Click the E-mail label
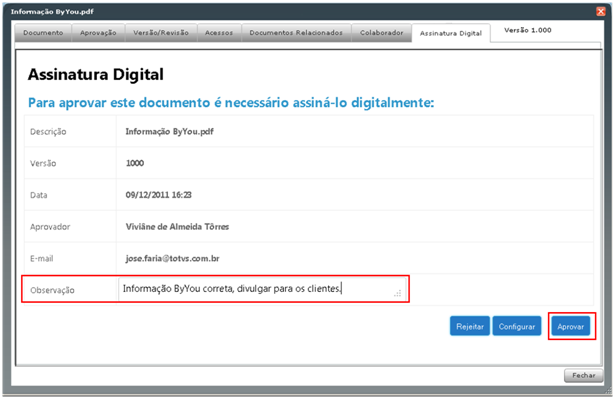This screenshot has width=615, height=399. 41,259
